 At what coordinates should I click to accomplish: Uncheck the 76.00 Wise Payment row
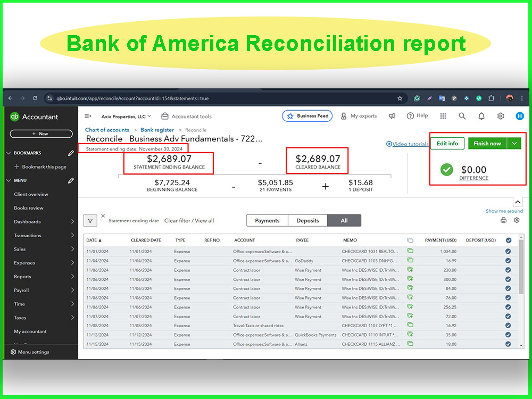tap(508, 297)
